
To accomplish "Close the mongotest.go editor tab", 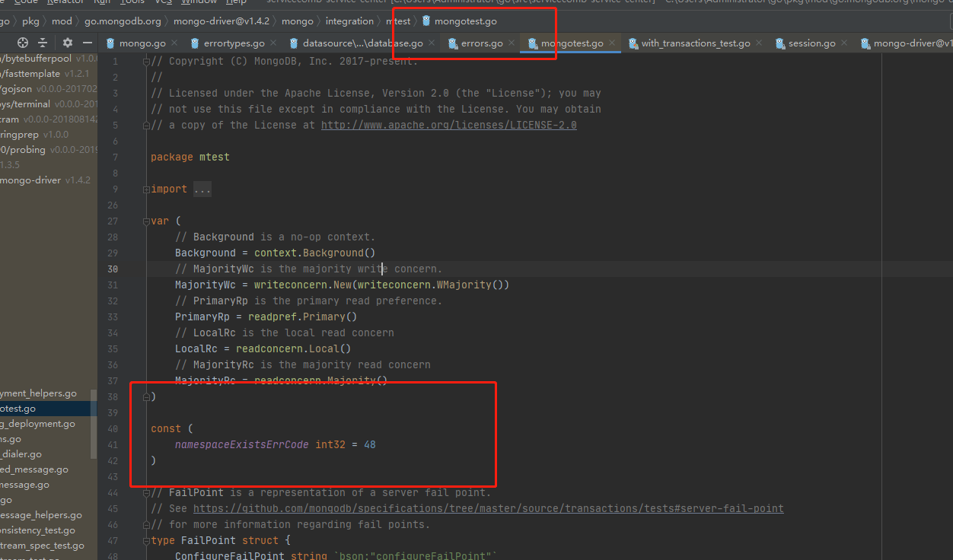I will (x=613, y=43).
